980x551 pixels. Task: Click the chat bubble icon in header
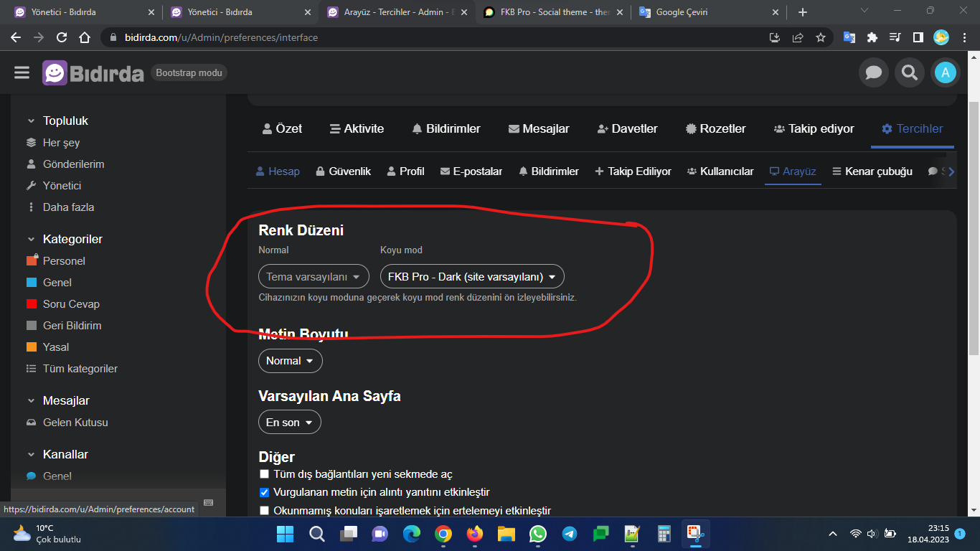[873, 72]
